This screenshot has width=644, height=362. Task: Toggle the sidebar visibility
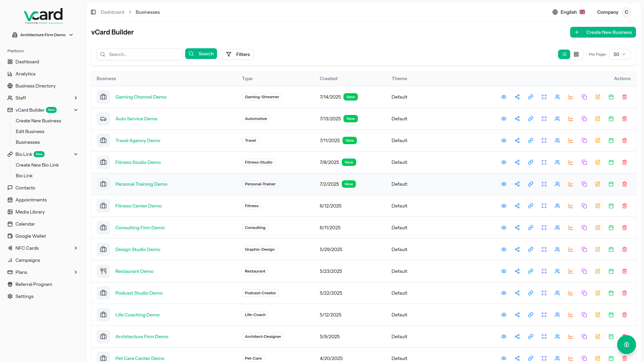[x=93, y=12]
